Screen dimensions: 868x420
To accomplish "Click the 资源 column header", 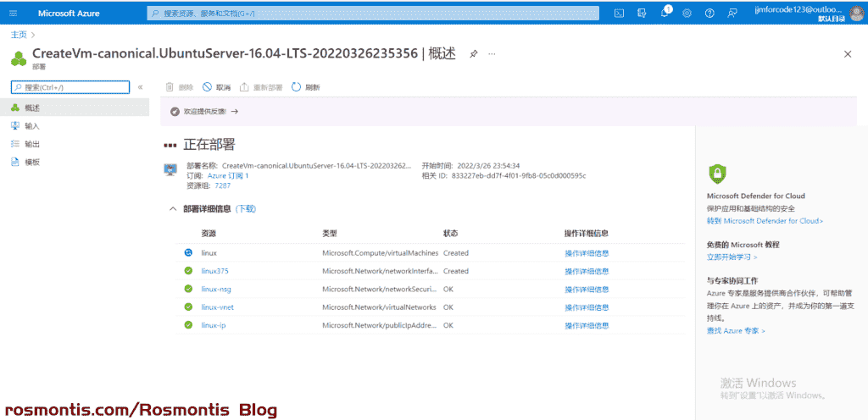I will pyautogui.click(x=209, y=234).
